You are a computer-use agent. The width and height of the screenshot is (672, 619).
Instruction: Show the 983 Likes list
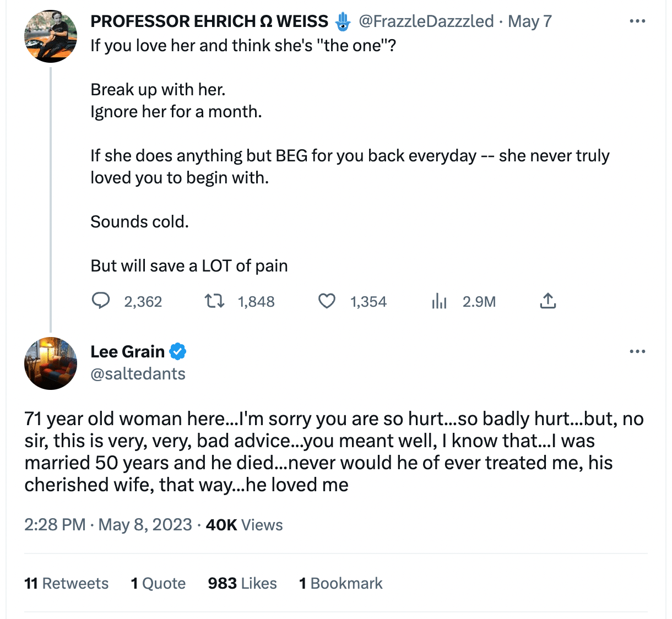tap(242, 583)
